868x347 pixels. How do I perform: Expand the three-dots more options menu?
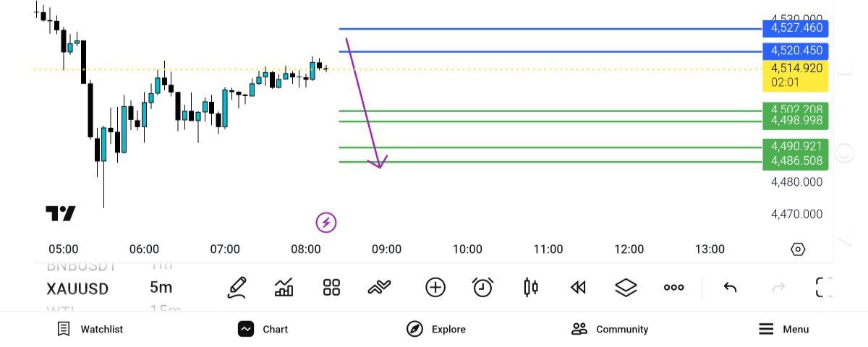(673, 288)
